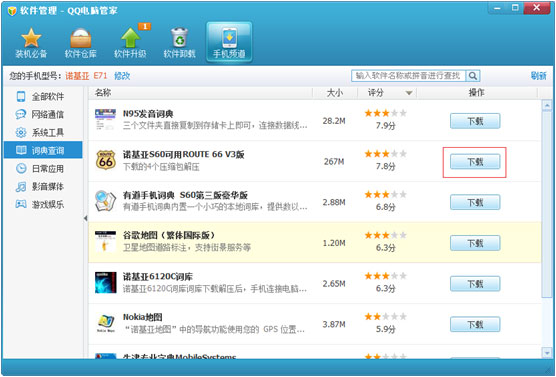Click the 名称 column header

(103, 93)
